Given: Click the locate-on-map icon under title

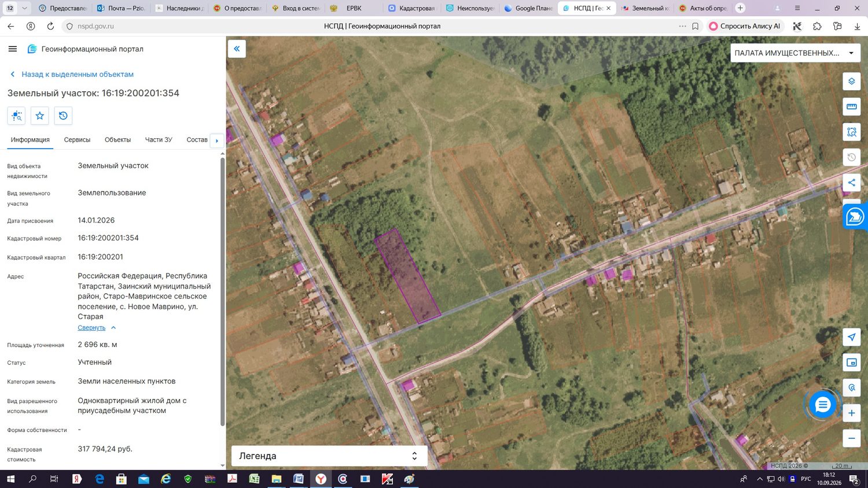Looking at the screenshot, I should point(17,116).
